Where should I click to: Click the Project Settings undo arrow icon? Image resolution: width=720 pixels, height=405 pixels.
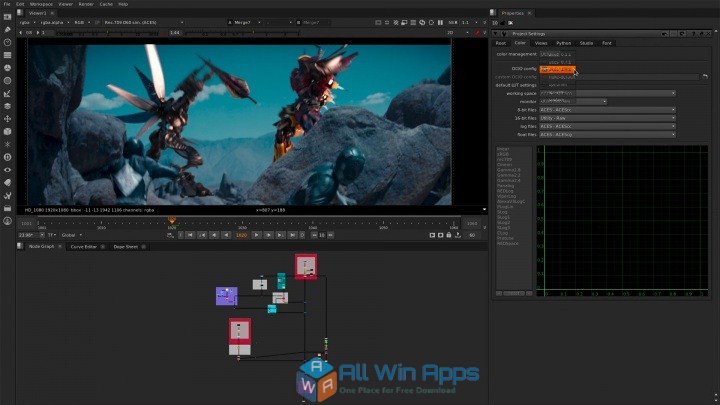coord(664,34)
